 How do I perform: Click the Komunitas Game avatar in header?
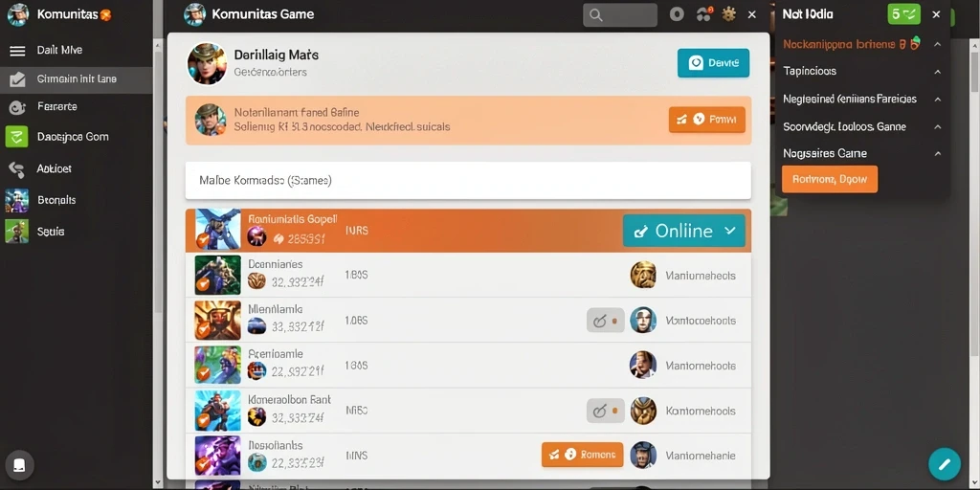[x=195, y=14]
